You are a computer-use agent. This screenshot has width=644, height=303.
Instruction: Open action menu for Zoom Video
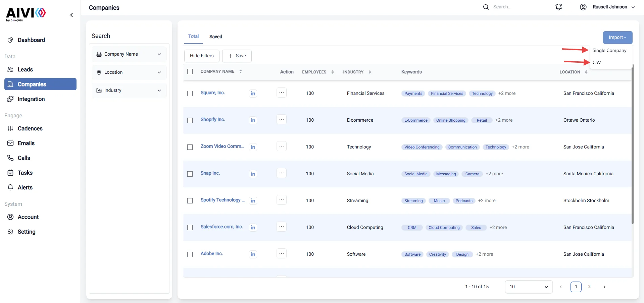pos(282,146)
